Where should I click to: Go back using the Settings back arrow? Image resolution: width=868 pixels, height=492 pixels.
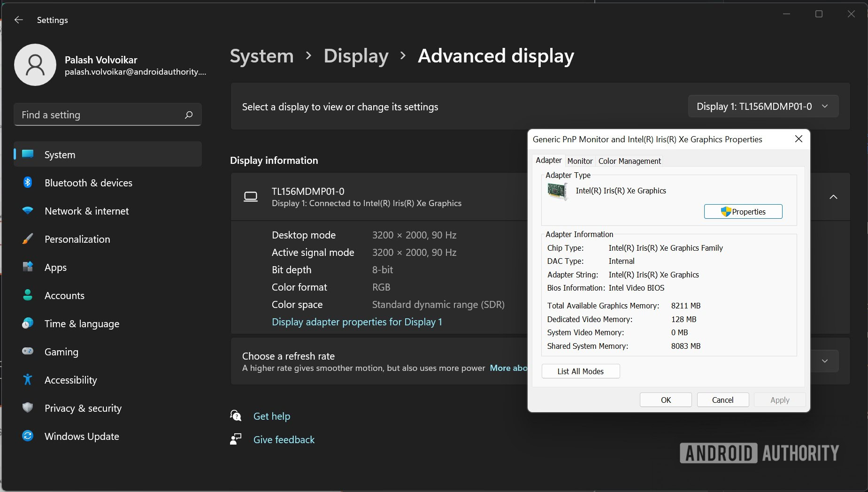click(19, 20)
